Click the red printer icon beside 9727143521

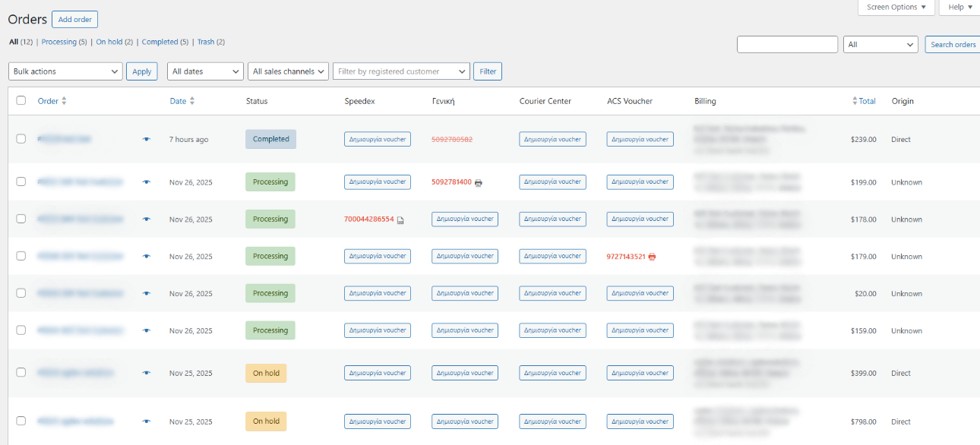click(652, 257)
